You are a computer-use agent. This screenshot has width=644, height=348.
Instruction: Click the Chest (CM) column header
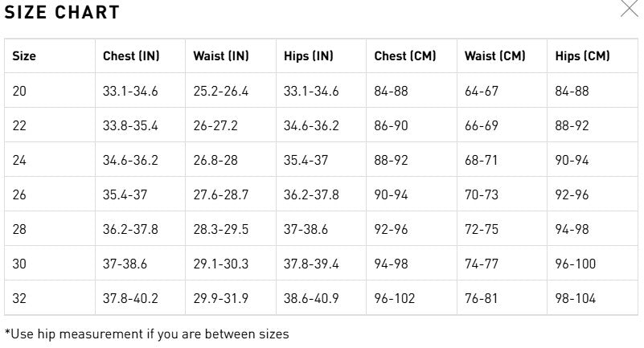tap(405, 56)
